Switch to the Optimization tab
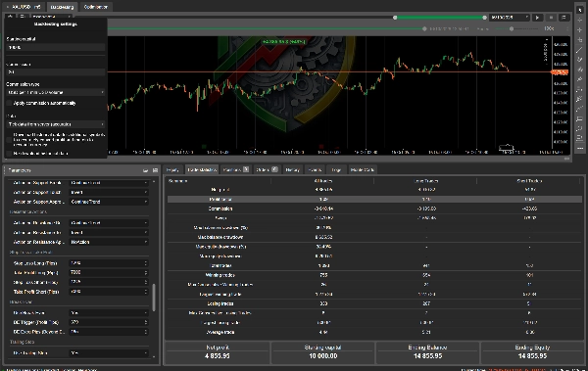588x371 pixels. pos(96,7)
